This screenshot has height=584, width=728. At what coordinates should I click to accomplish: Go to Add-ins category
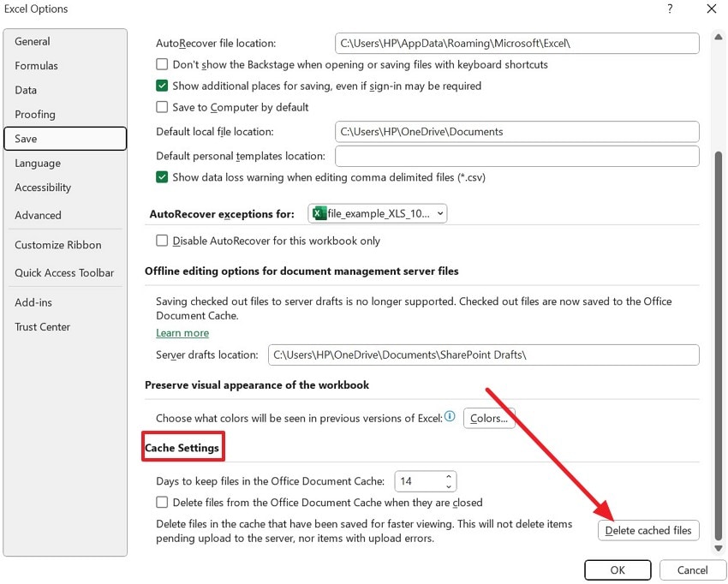click(x=65, y=302)
